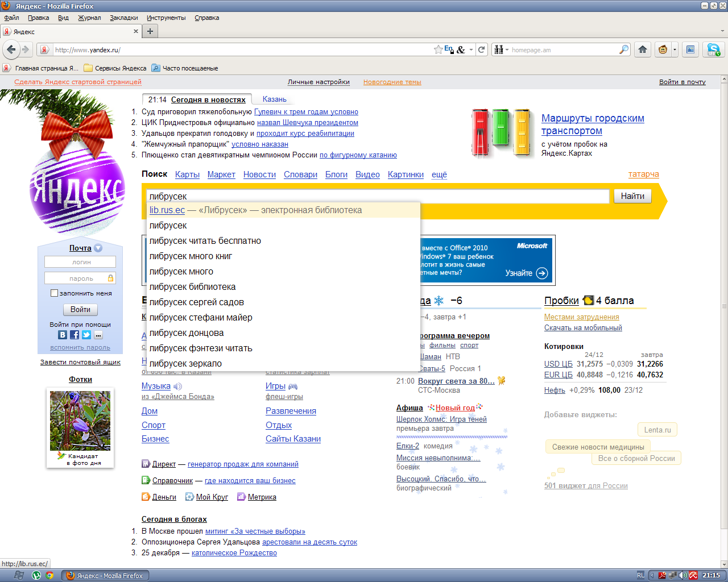The height and width of the screenshot is (582, 728).
Task: Open the Справка menu
Action: pos(206,18)
